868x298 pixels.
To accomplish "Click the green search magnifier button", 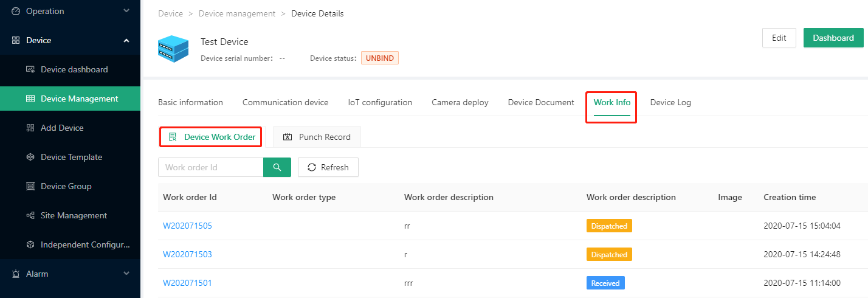I will [x=277, y=167].
